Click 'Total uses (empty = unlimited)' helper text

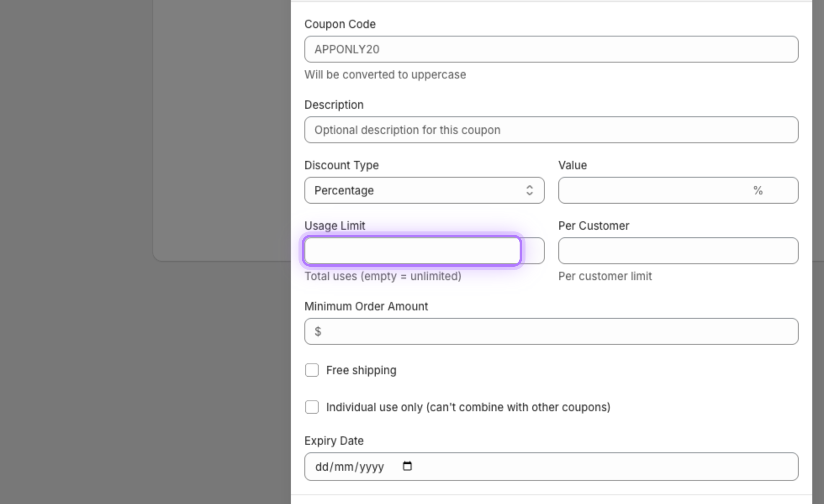[x=383, y=276]
